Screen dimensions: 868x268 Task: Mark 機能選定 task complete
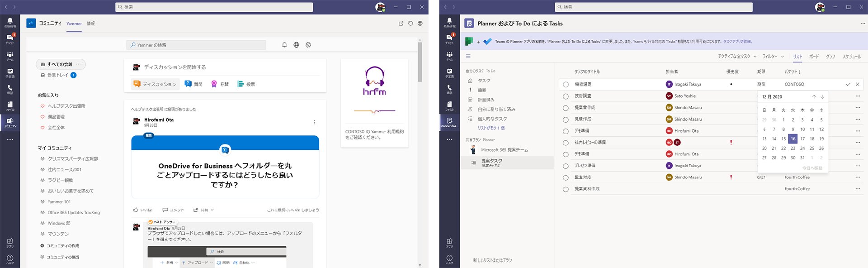(566, 84)
